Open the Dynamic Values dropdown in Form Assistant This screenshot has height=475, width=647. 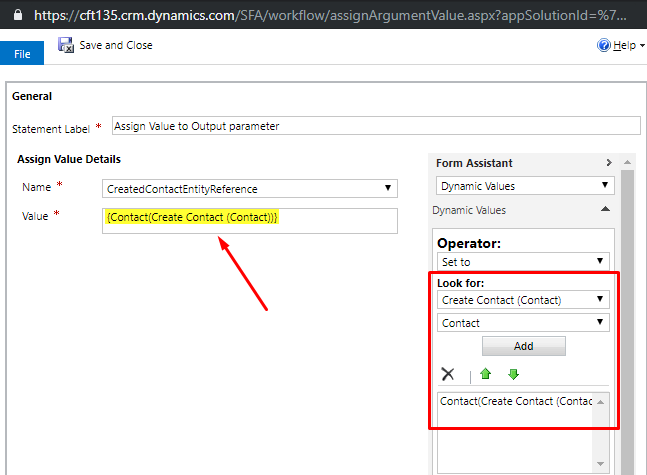coord(525,186)
